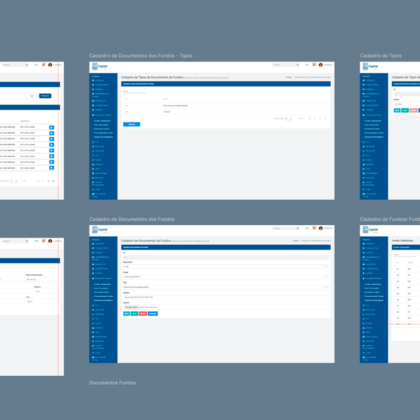Select the 'Documentos Fundos' frame label
Viewport: 420px width, 420px height.
(112, 383)
